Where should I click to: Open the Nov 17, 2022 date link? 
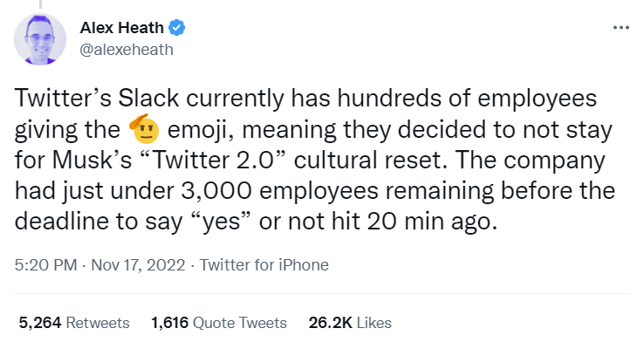coord(138,265)
